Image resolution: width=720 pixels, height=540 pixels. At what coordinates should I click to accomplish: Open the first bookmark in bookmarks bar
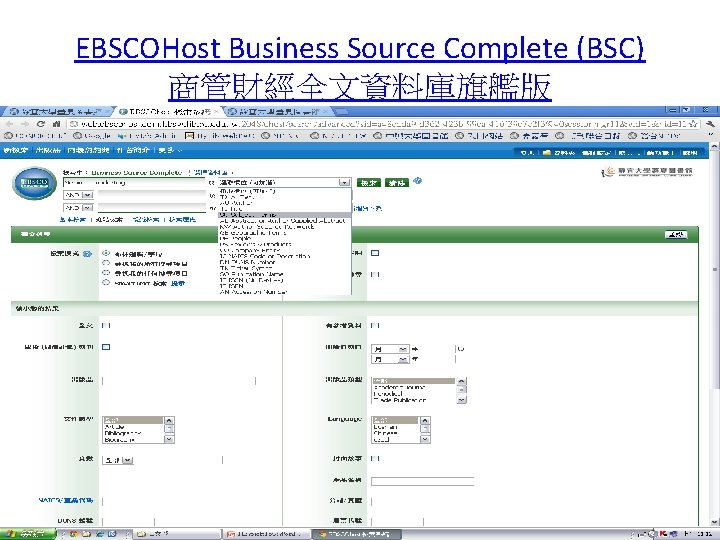tap(35, 136)
